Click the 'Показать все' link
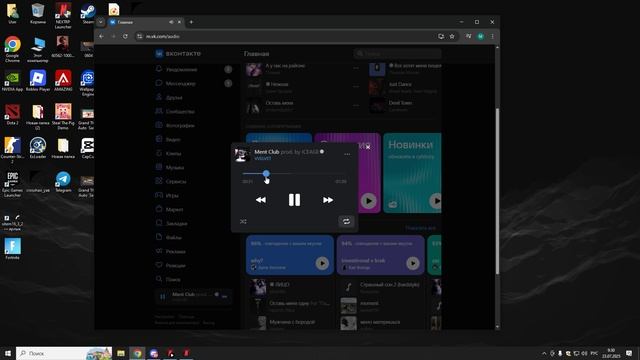 [x=420, y=228]
